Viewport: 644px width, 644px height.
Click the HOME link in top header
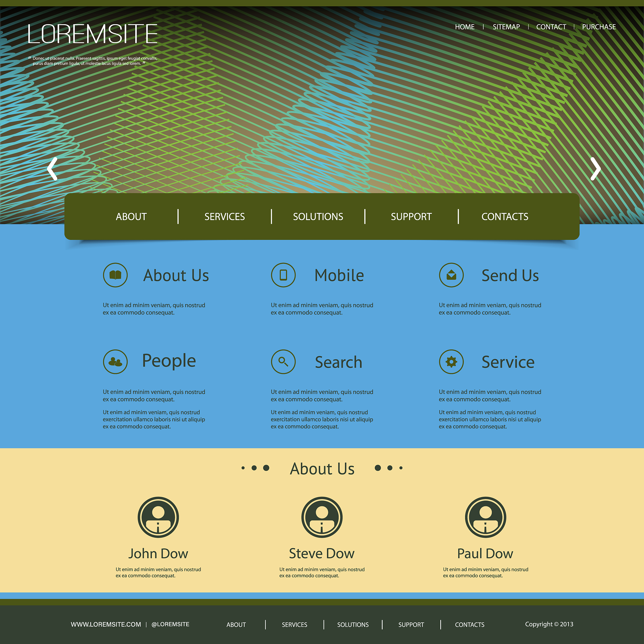pyautogui.click(x=465, y=27)
